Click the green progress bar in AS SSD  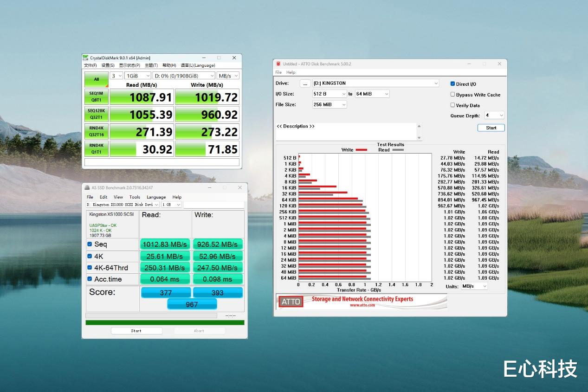click(165, 322)
